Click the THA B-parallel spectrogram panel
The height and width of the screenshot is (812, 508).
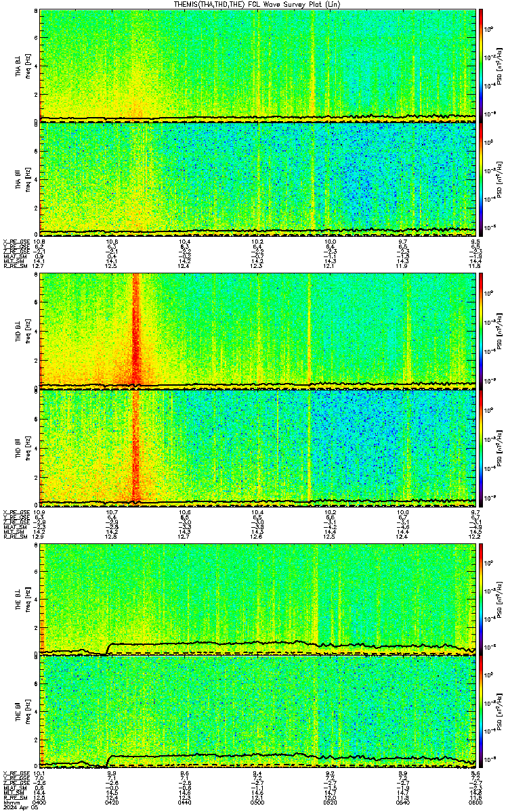coord(258,178)
